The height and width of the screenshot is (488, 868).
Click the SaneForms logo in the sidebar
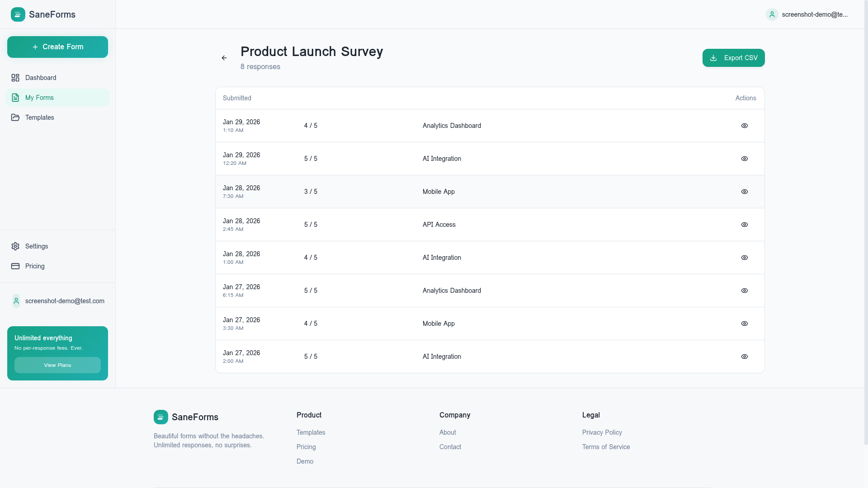click(x=18, y=14)
